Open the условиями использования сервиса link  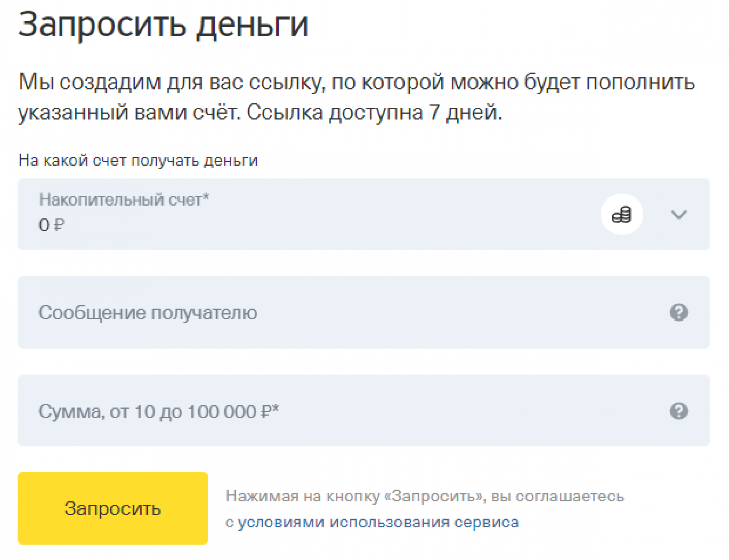click(378, 522)
